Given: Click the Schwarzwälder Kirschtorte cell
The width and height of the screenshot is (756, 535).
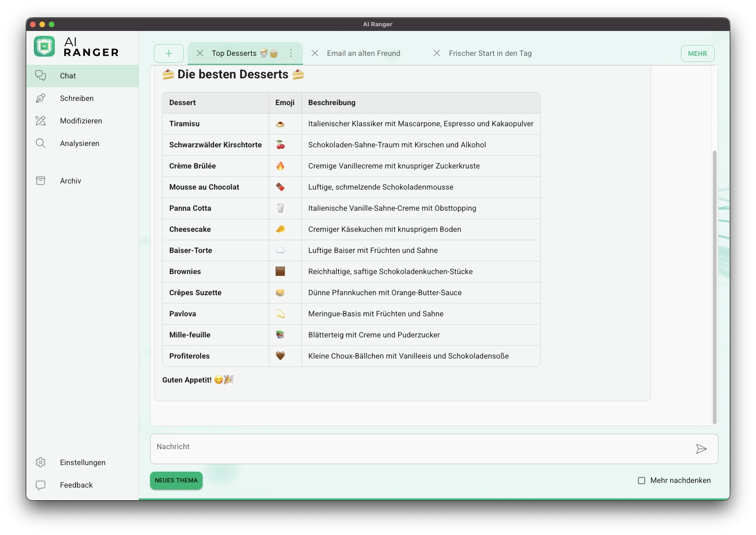Looking at the screenshot, I should coord(216,145).
